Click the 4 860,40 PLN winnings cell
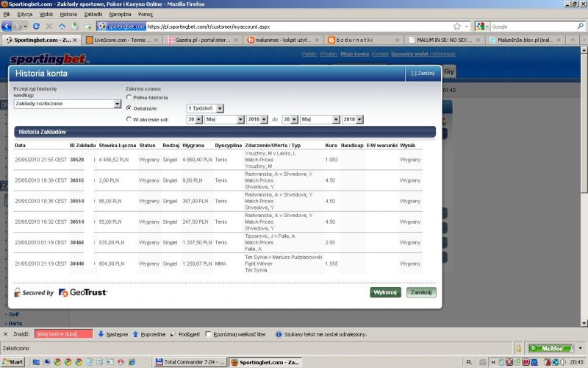 click(197, 160)
